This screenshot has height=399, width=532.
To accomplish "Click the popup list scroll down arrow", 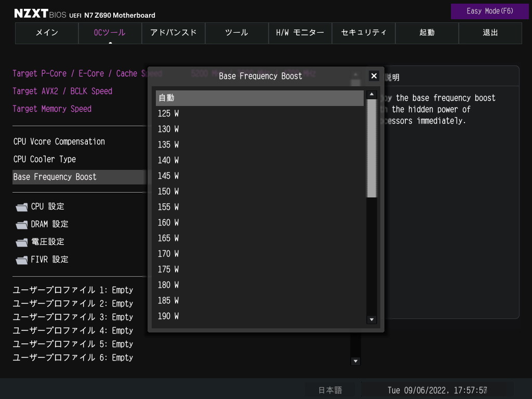I will (372, 320).
